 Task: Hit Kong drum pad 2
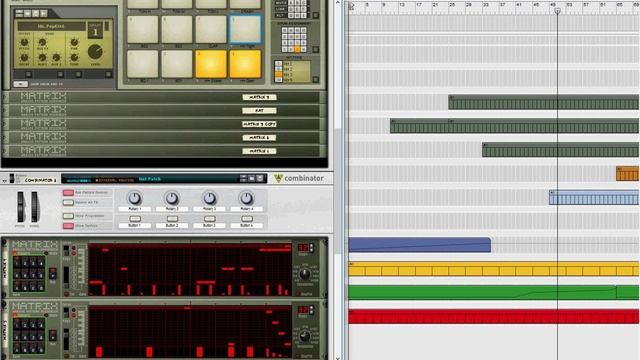[x=176, y=64]
